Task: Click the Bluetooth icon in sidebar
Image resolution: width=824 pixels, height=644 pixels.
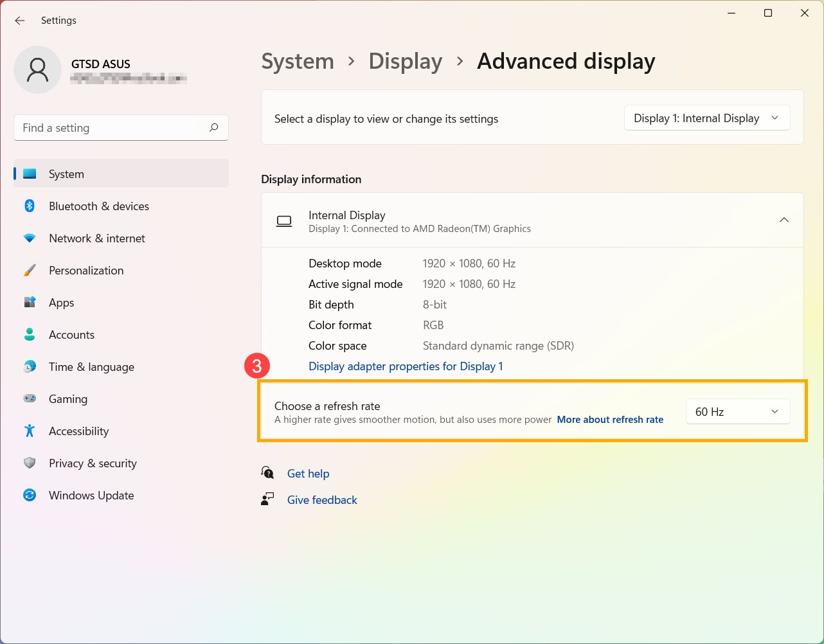Action: click(30, 206)
